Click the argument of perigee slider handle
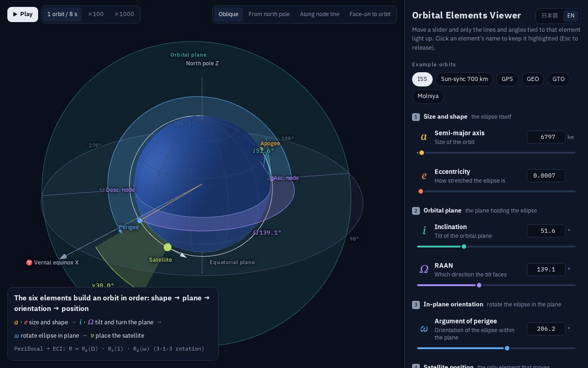Image resolution: width=588 pixels, height=368 pixels. tap(507, 348)
